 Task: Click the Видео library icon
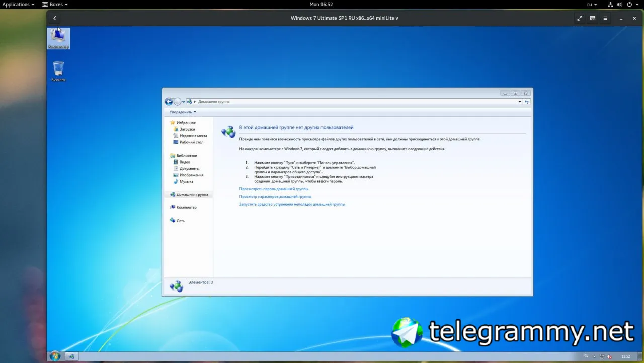click(176, 162)
